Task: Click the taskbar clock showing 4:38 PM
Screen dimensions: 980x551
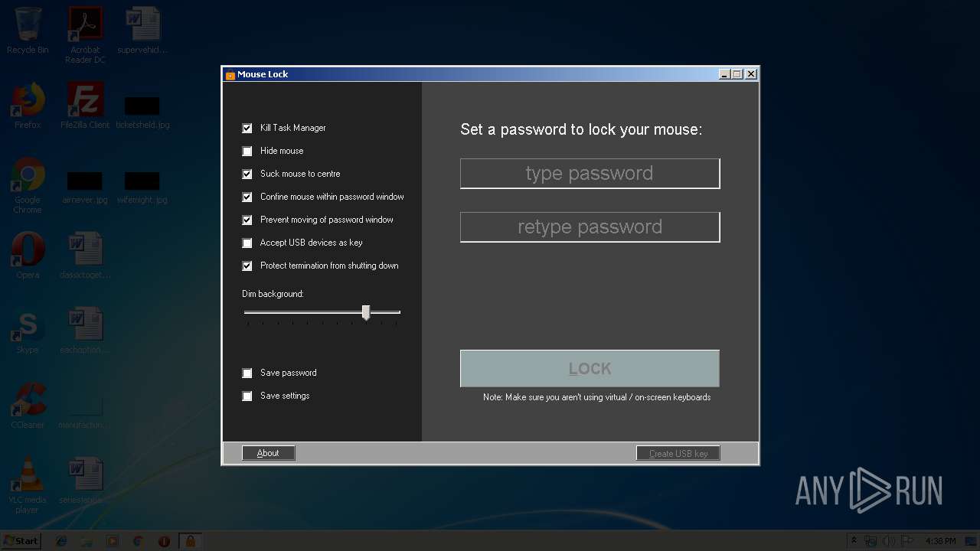Action: click(940, 541)
